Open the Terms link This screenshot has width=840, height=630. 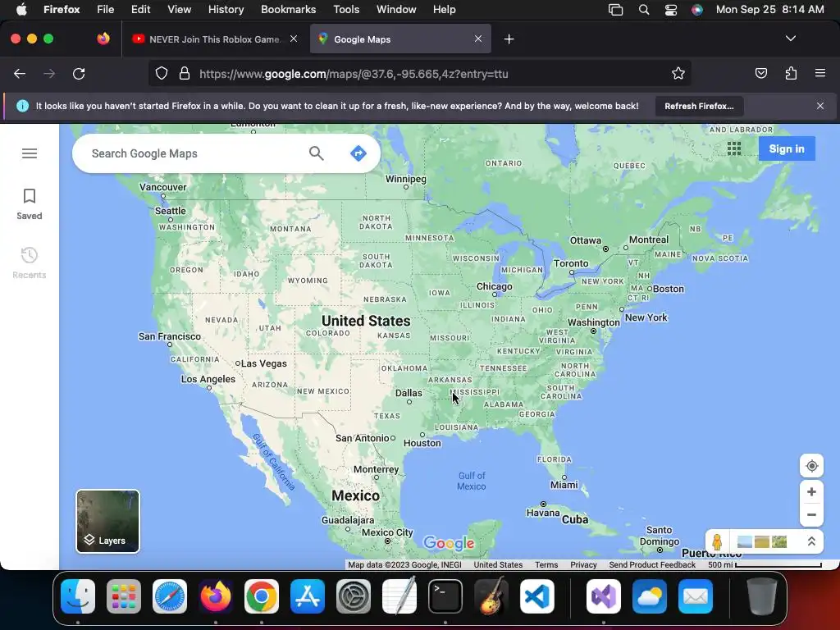[x=546, y=564]
